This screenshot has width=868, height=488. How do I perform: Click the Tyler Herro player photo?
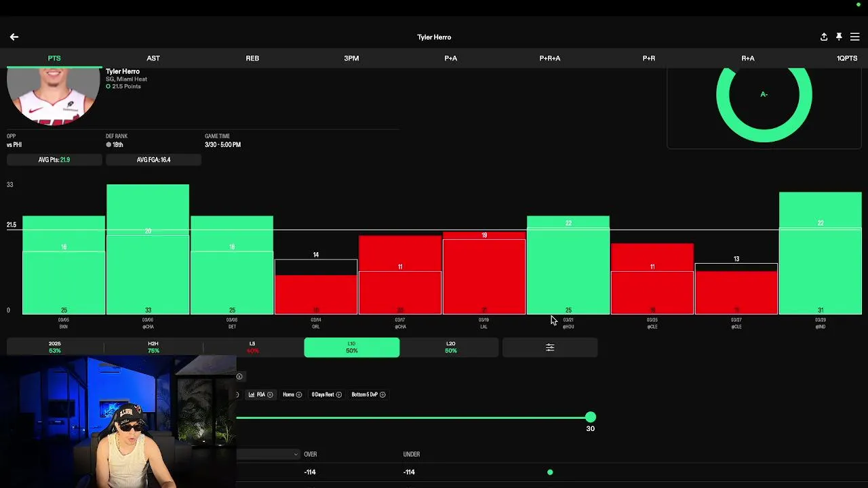click(x=54, y=96)
